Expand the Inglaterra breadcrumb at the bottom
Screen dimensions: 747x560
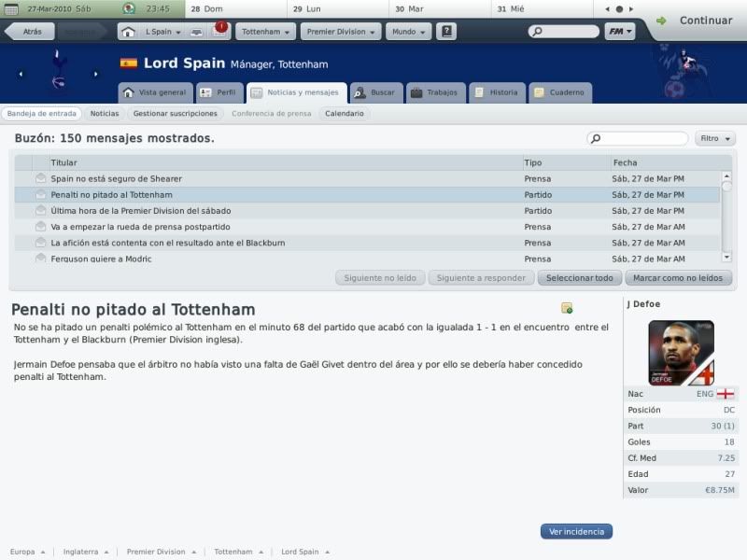[86, 552]
